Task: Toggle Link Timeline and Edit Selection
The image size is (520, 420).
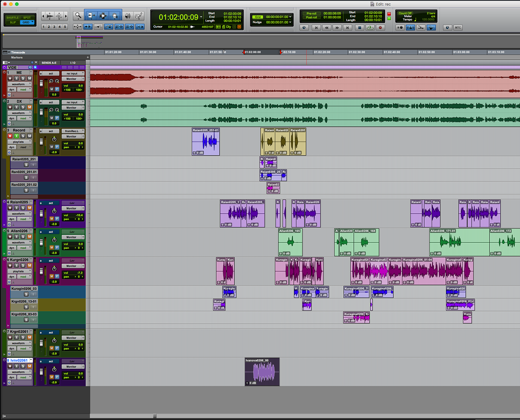Action: (119, 27)
